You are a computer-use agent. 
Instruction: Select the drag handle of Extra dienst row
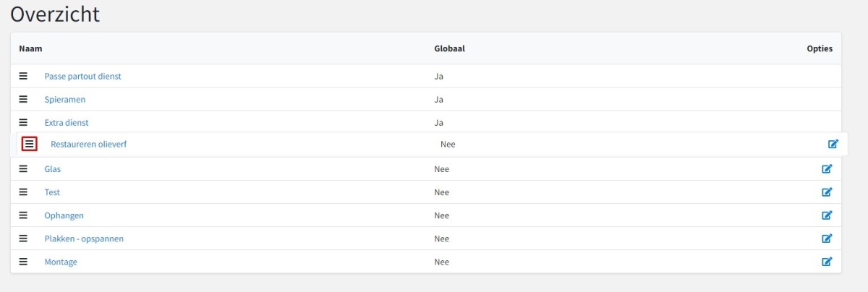point(23,122)
